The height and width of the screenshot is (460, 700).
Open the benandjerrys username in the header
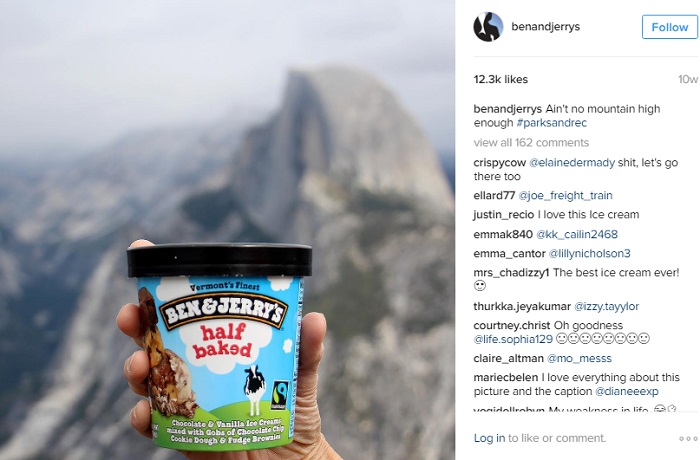pyautogui.click(x=546, y=27)
